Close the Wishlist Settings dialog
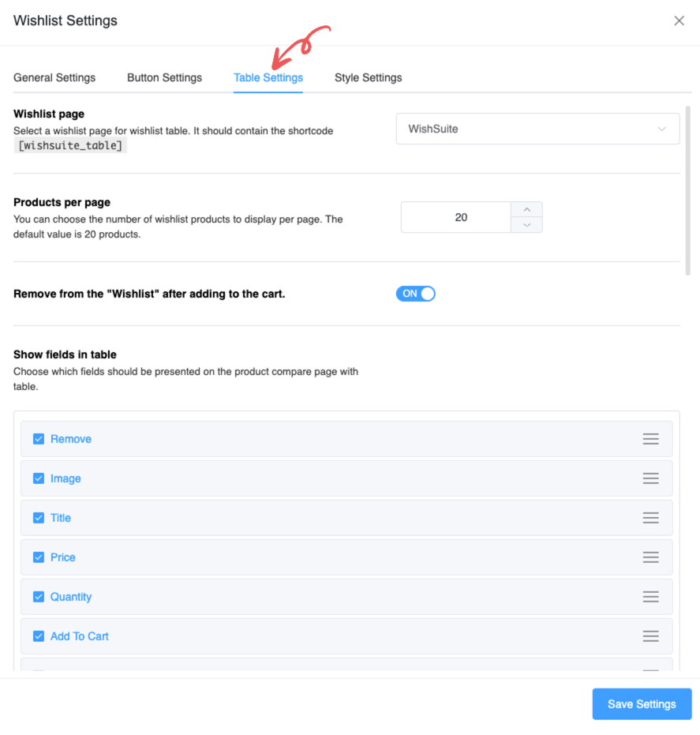This screenshot has width=700, height=735. tap(679, 21)
